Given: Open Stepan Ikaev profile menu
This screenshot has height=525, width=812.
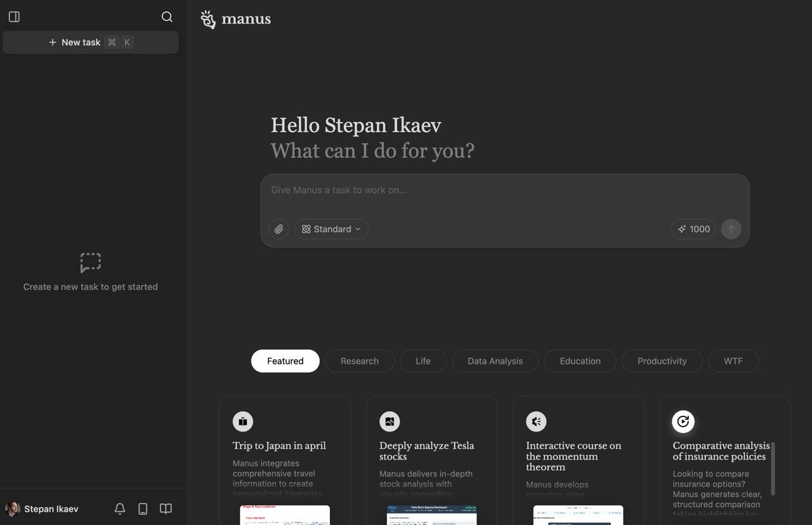Looking at the screenshot, I should pyautogui.click(x=43, y=509).
